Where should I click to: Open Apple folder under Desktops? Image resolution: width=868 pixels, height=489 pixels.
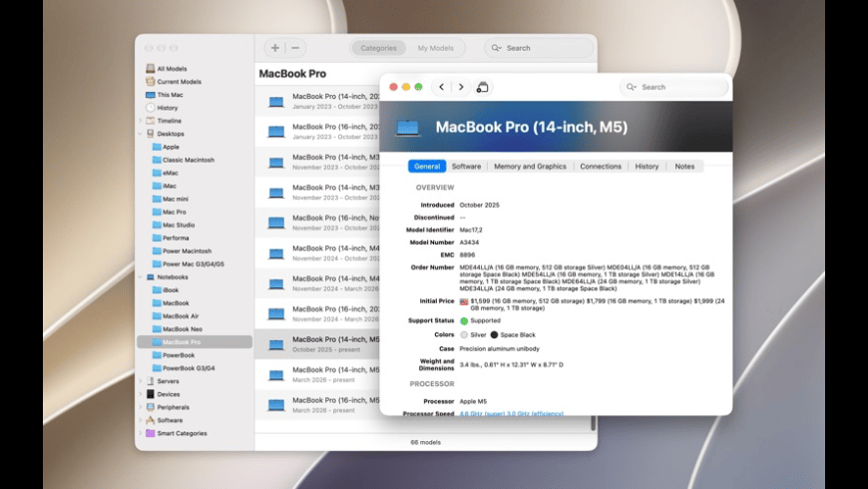tap(166, 147)
